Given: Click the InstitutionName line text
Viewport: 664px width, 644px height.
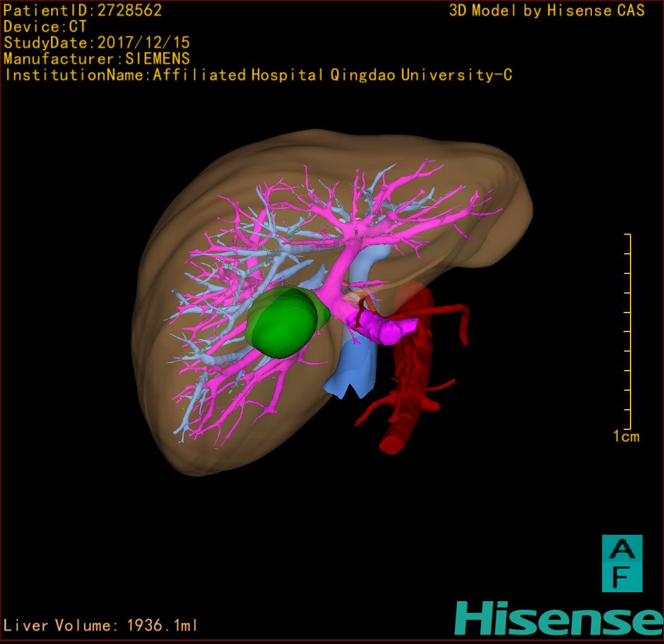Looking at the screenshot, I should pyautogui.click(x=258, y=75).
